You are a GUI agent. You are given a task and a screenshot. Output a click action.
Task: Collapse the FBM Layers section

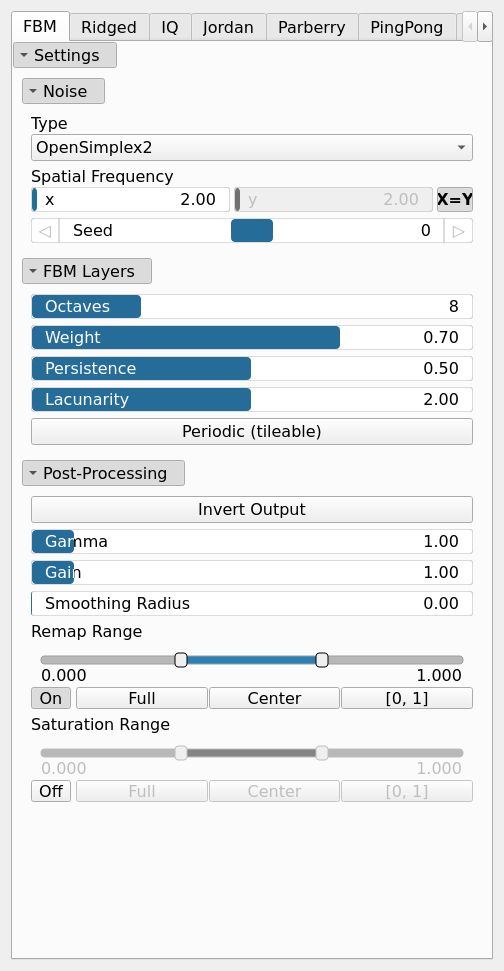pyautogui.click(x=87, y=271)
